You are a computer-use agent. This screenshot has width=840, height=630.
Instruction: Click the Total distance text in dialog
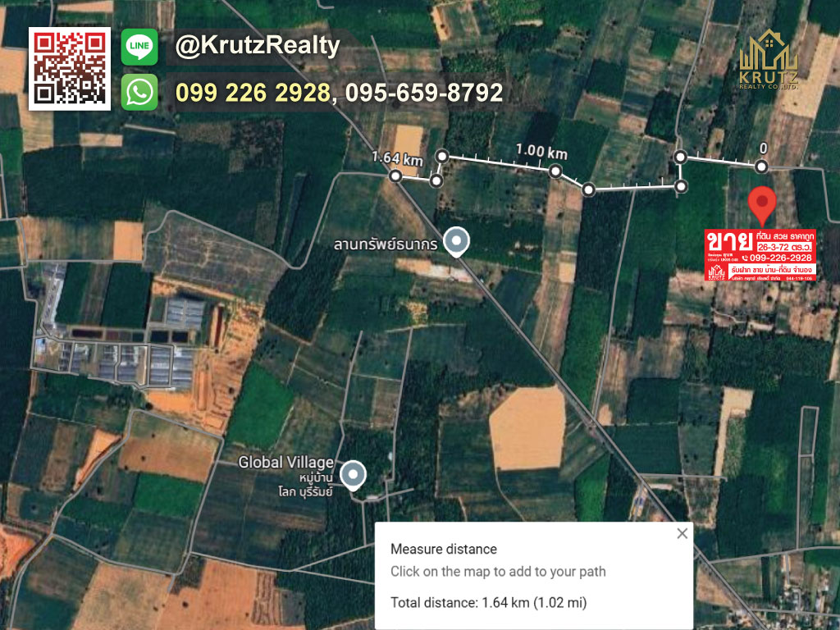click(x=489, y=603)
